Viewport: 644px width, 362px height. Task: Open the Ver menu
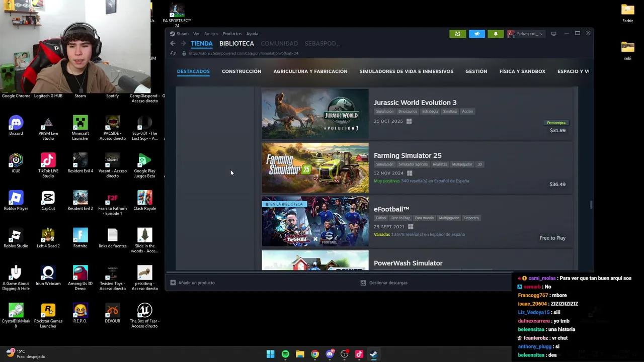pos(196,34)
